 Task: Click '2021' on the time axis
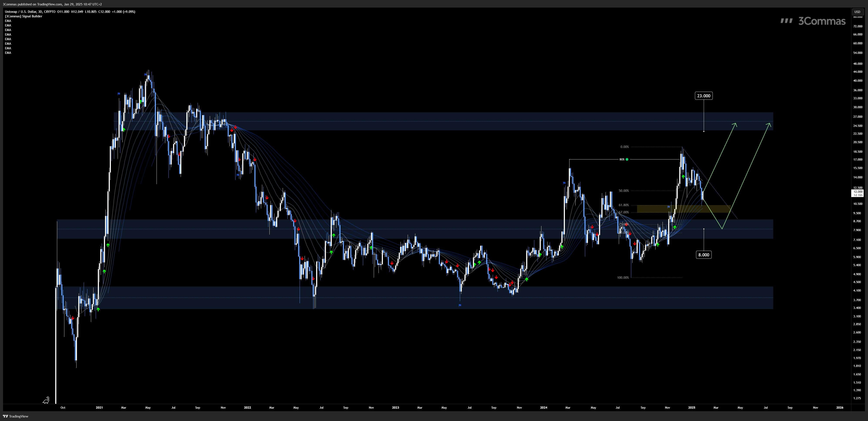coord(99,408)
